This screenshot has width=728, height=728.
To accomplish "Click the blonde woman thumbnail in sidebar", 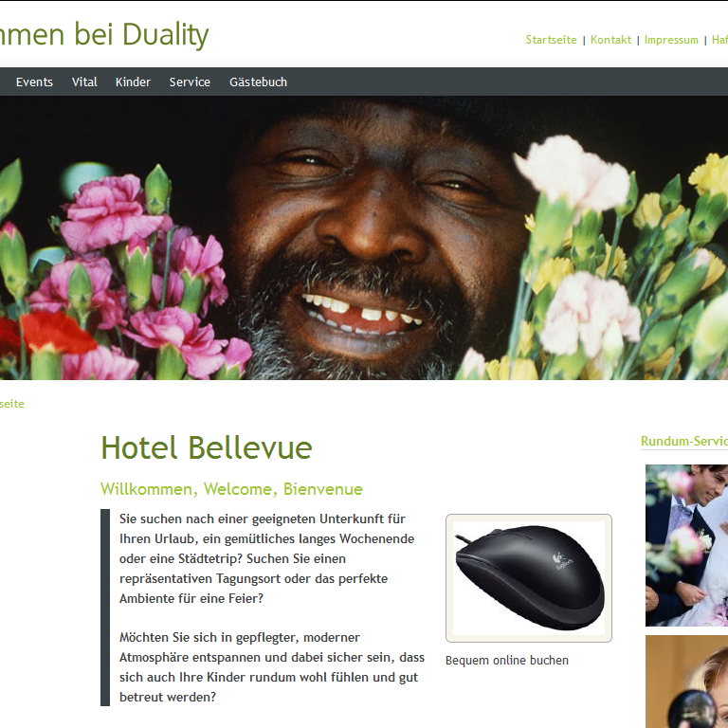I will [686, 682].
